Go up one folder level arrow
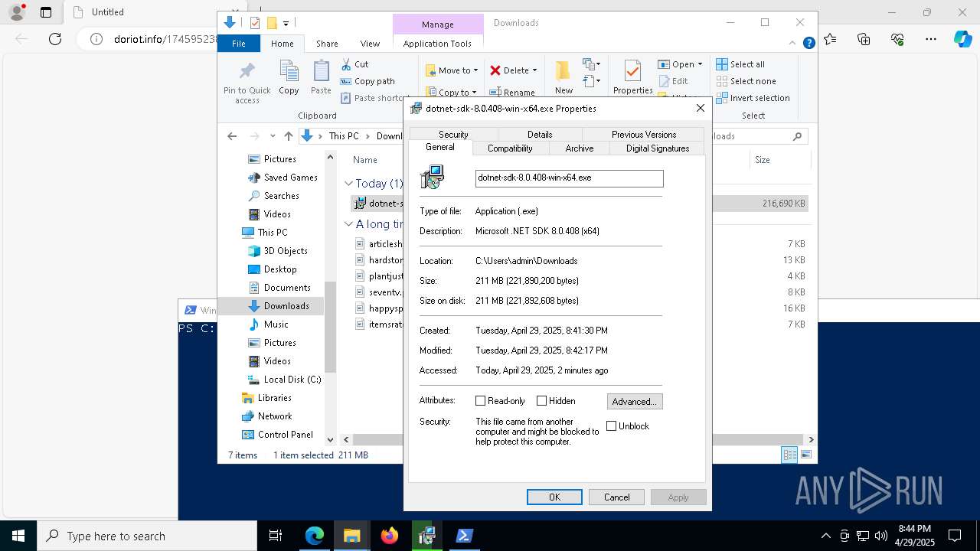This screenshot has width=980, height=551. coord(288,136)
